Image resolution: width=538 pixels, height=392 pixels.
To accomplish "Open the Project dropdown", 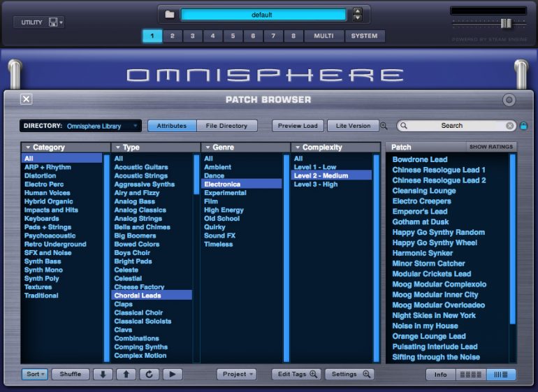I will point(237,374).
